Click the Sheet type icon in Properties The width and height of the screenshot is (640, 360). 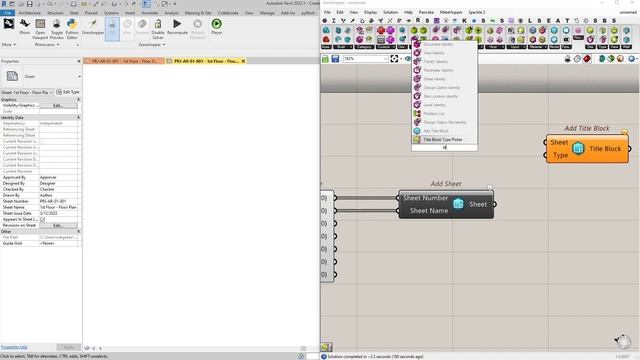12,76
